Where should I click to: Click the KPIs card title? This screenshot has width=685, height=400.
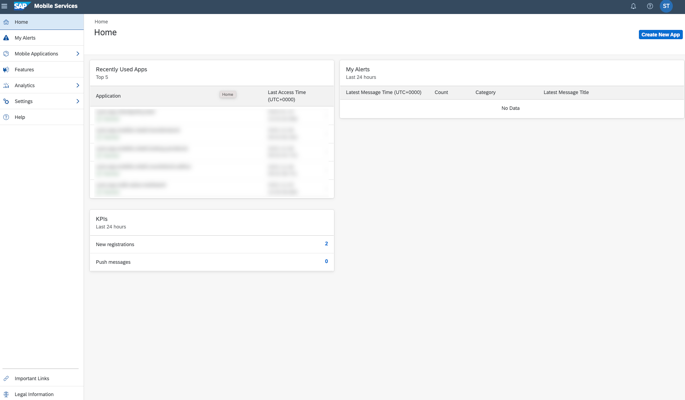point(101,219)
